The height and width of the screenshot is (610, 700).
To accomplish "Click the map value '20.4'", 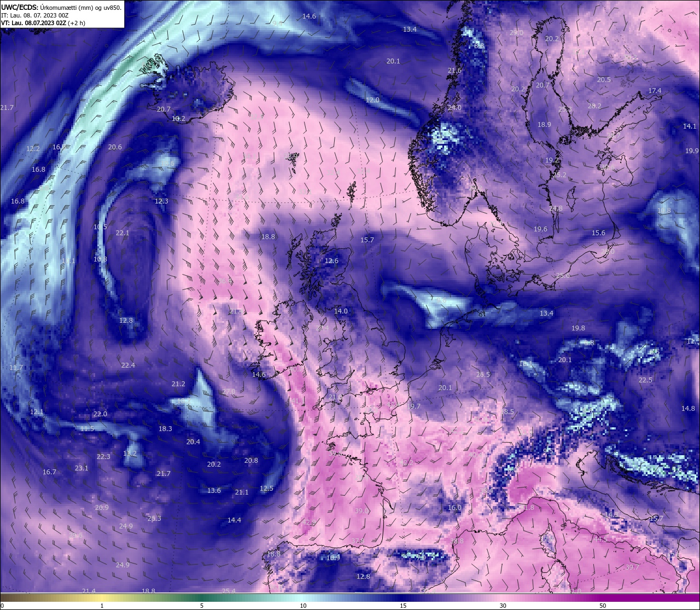I will click(x=193, y=442).
